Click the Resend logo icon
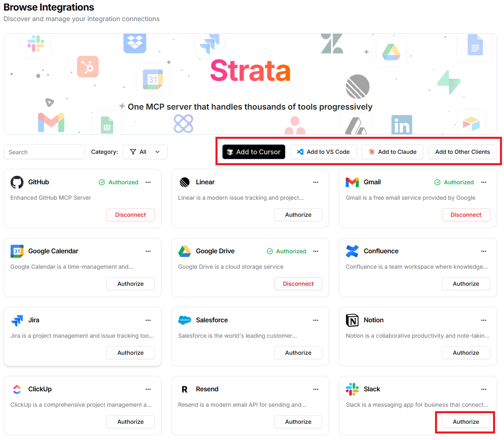 pos(185,389)
